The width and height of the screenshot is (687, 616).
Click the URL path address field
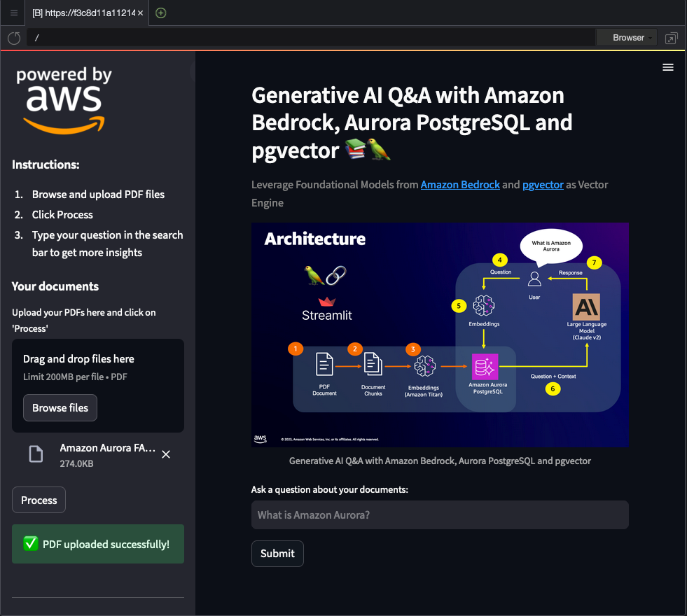311,38
